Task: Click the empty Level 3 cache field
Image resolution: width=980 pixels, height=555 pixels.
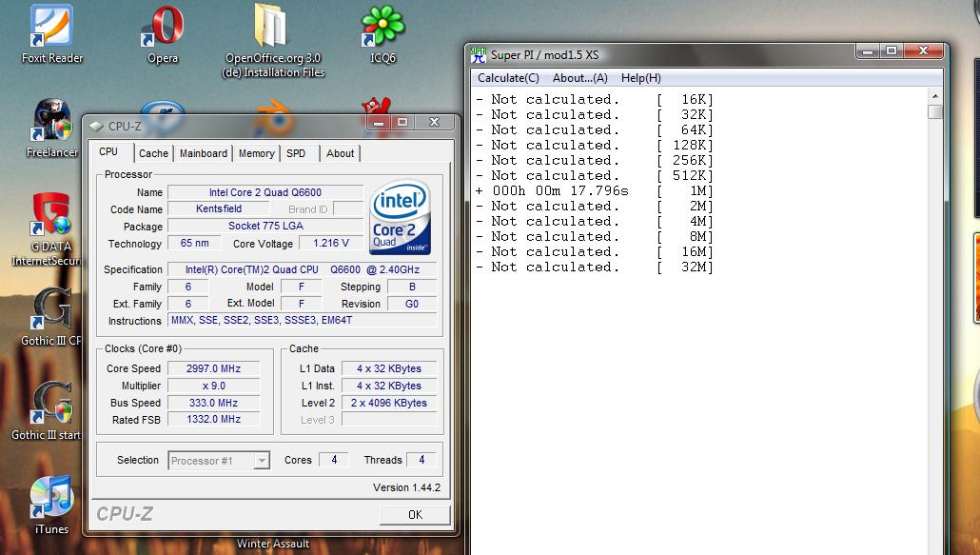Action: tap(389, 420)
